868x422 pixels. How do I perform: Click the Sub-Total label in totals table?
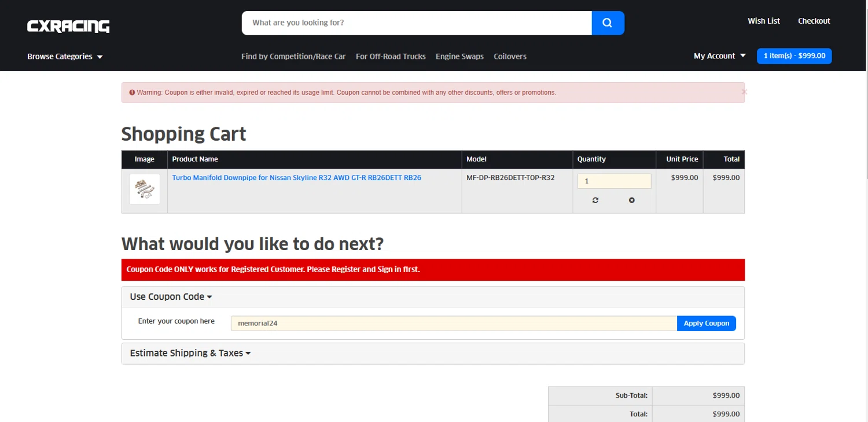[x=631, y=396]
